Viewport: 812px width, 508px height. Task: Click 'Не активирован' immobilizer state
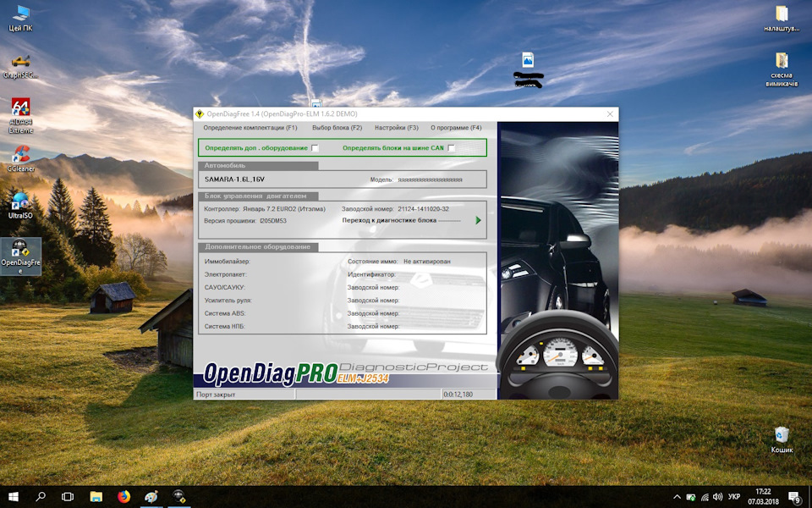click(x=426, y=262)
